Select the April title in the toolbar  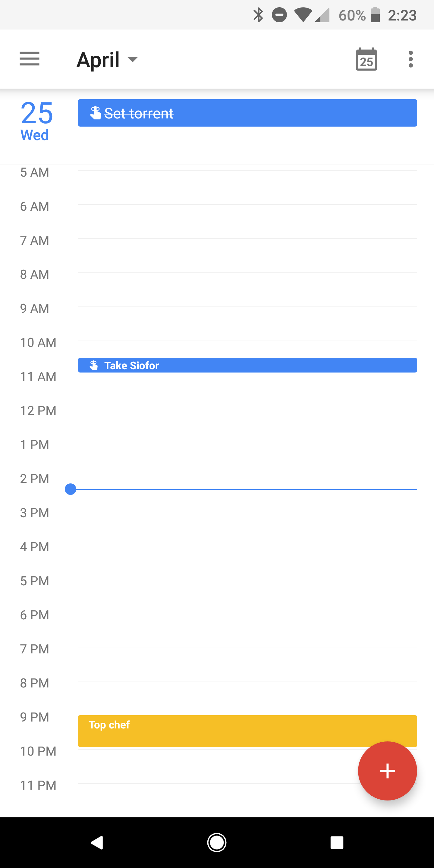pos(98,59)
